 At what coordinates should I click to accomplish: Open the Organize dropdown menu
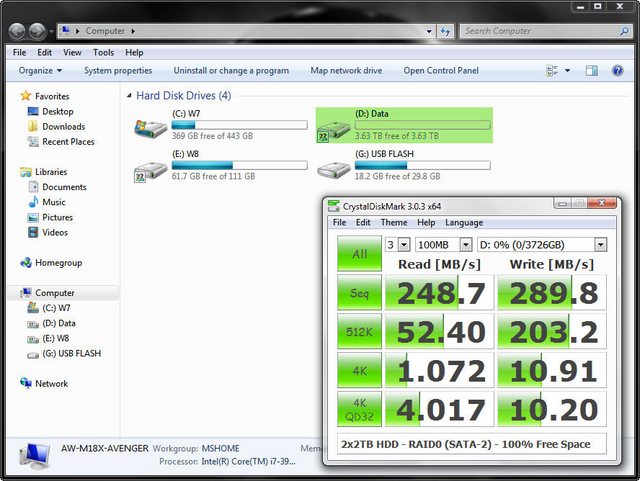[40, 71]
